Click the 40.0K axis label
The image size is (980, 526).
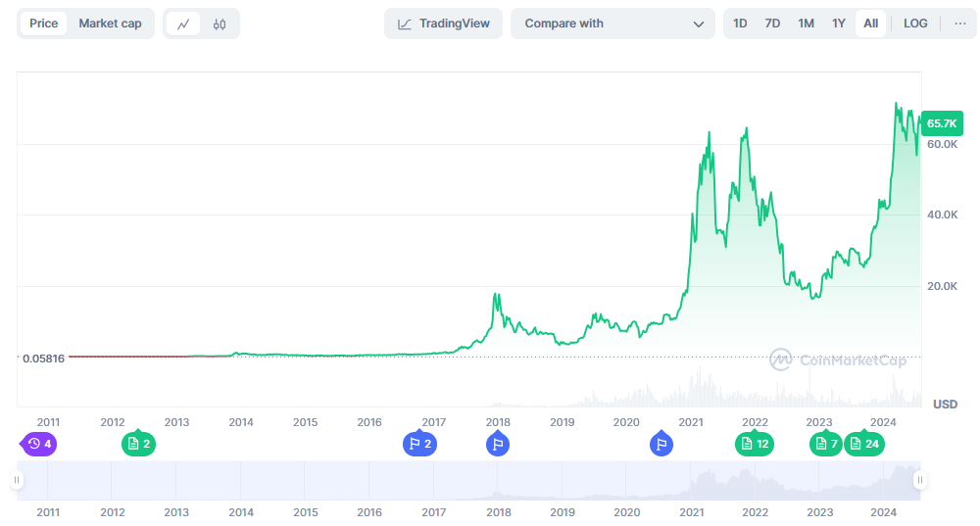(x=942, y=215)
